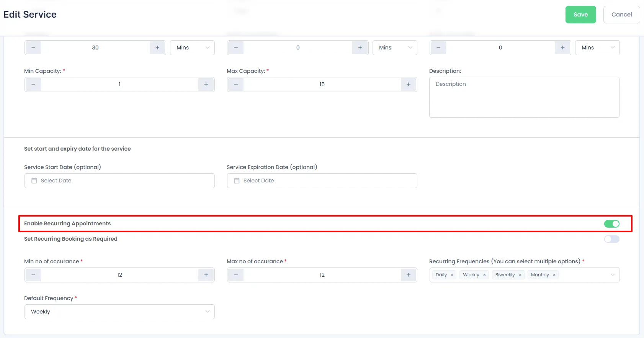Remove the Daily frequency tag
Screen dimensions: 644x338
pyautogui.click(x=452, y=275)
